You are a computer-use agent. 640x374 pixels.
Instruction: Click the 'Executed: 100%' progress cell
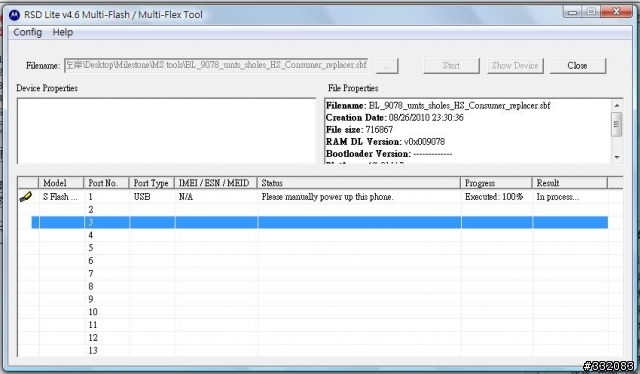click(x=494, y=197)
